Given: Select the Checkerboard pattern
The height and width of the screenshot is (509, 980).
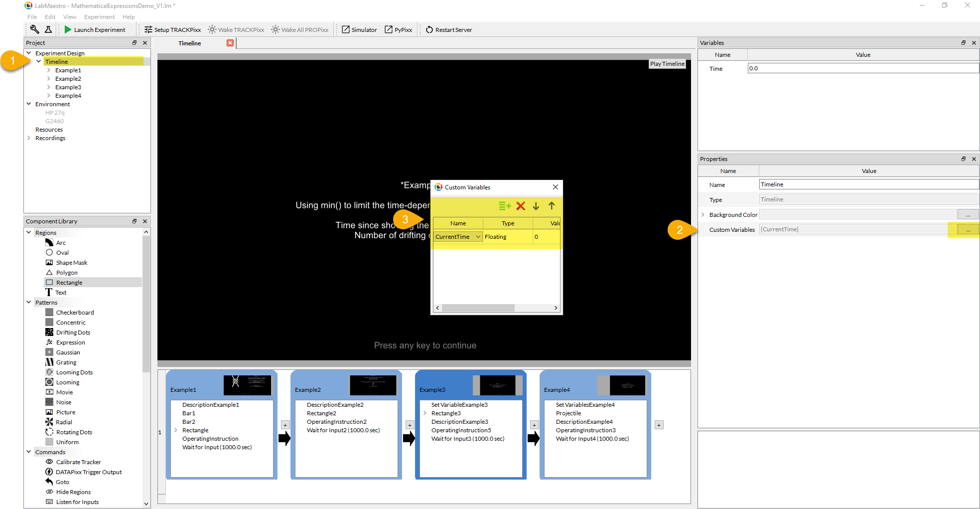Looking at the screenshot, I should (x=75, y=313).
